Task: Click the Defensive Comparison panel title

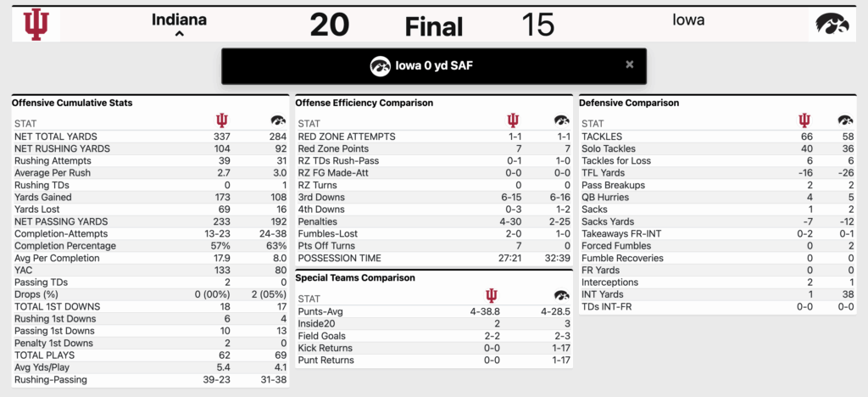Action: coord(629,103)
